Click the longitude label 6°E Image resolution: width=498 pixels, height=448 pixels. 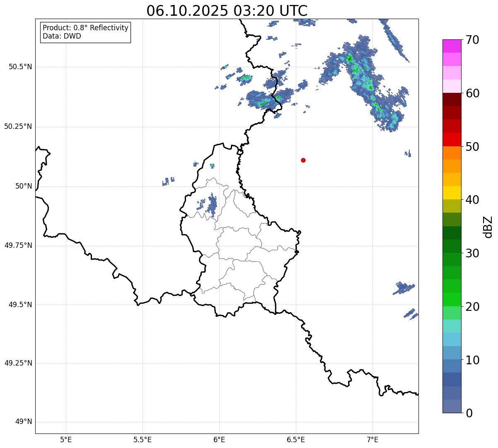tap(219, 439)
